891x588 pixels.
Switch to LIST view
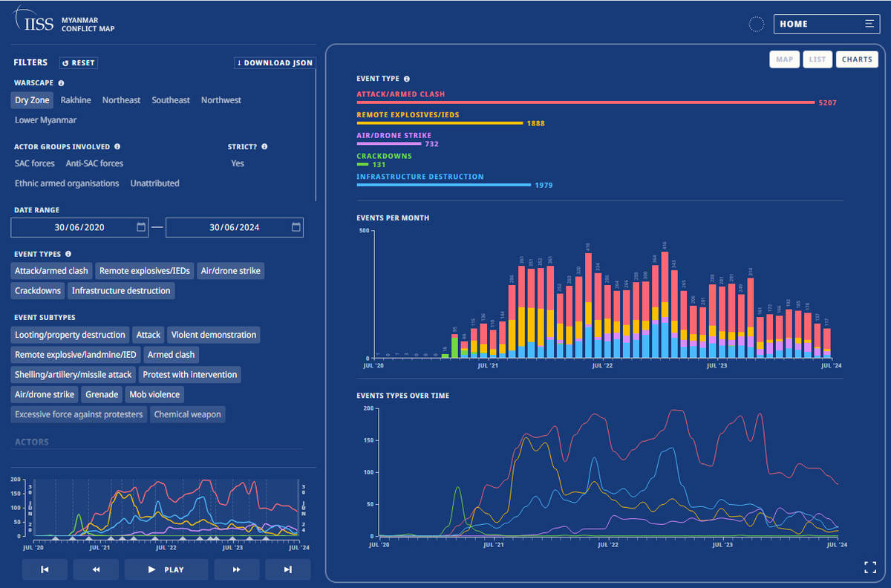pos(817,59)
